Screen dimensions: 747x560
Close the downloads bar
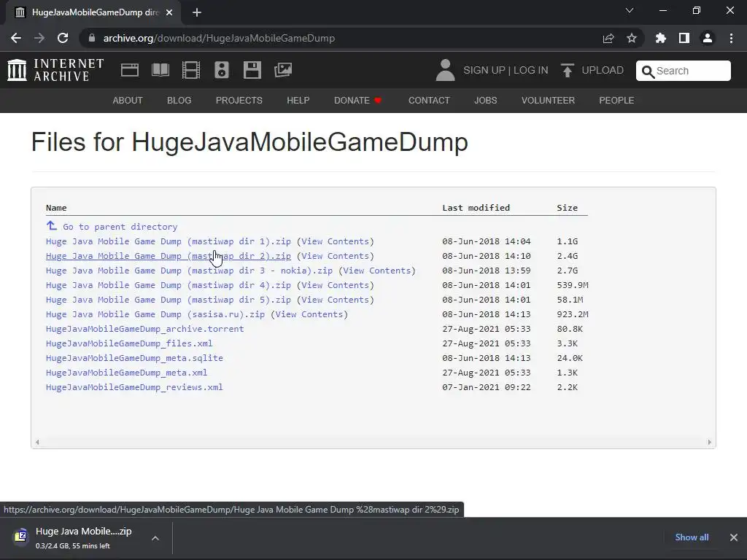pyautogui.click(x=734, y=537)
